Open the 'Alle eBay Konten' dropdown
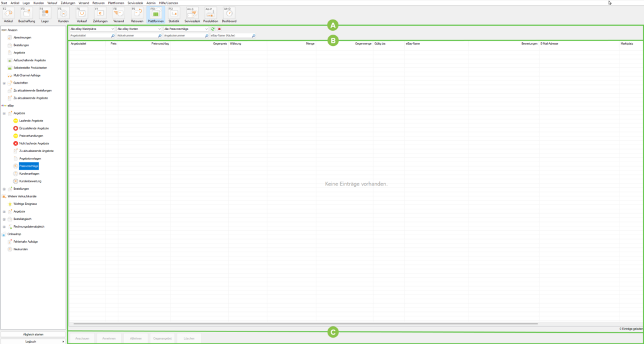644x344 pixels. tap(139, 29)
